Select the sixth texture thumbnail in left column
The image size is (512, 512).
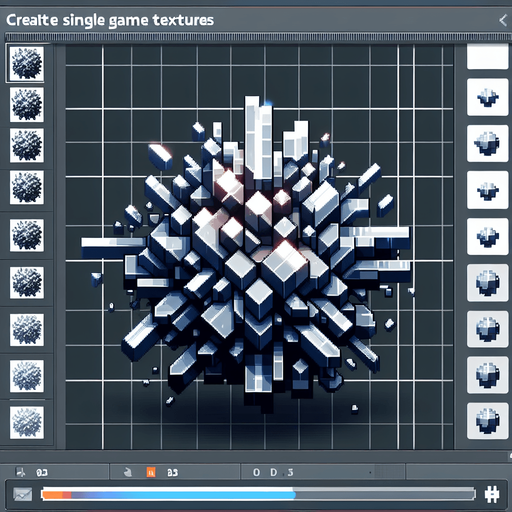point(27,282)
